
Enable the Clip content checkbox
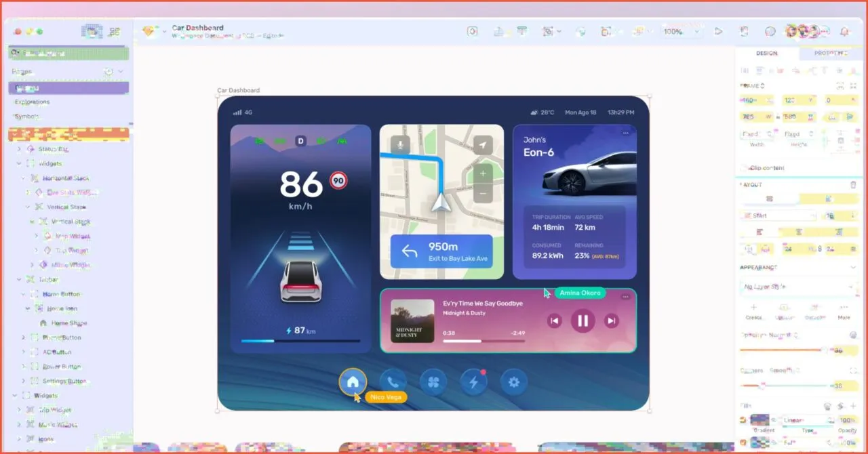click(745, 168)
